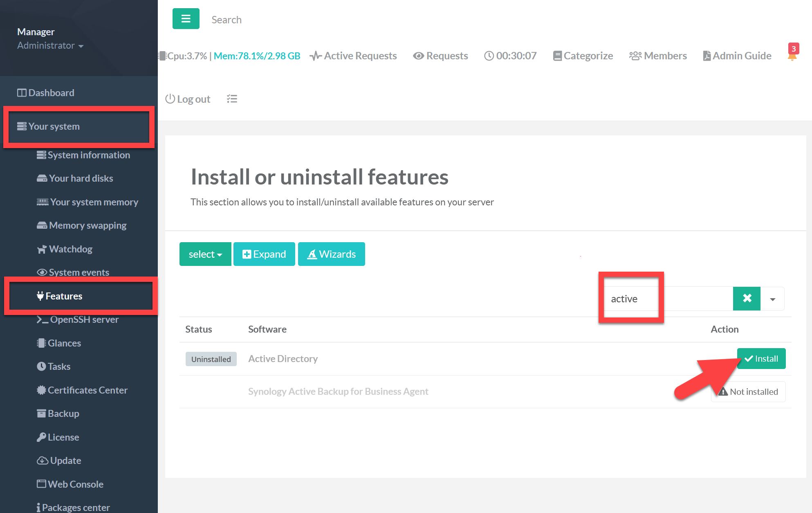Image resolution: width=812 pixels, height=513 pixels.
Task: Click the task list icon beside Log out
Action: (232, 99)
